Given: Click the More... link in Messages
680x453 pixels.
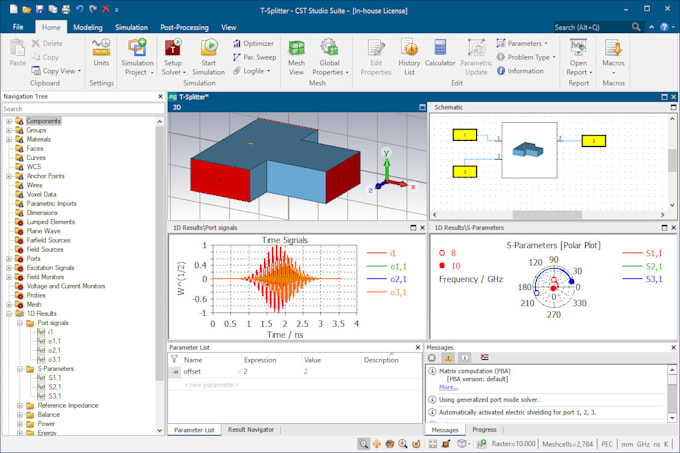Looking at the screenshot, I should pyautogui.click(x=448, y=388).
